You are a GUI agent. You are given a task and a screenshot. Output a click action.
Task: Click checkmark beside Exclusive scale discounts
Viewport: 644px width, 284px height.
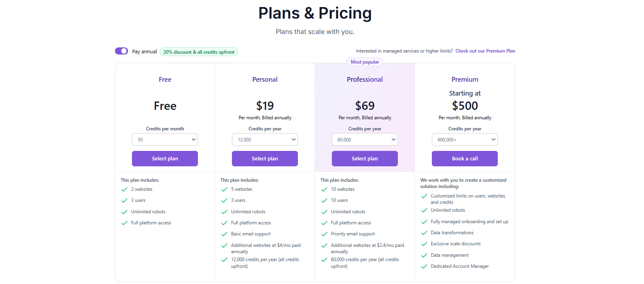(424, 244)
